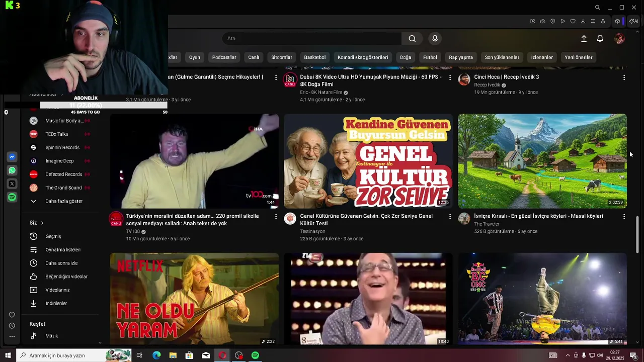Image resolution: width=644 pixels, height=362 pixels.
Task: Open the Swiss village video thumbnail
Action: tap(542, 161)
